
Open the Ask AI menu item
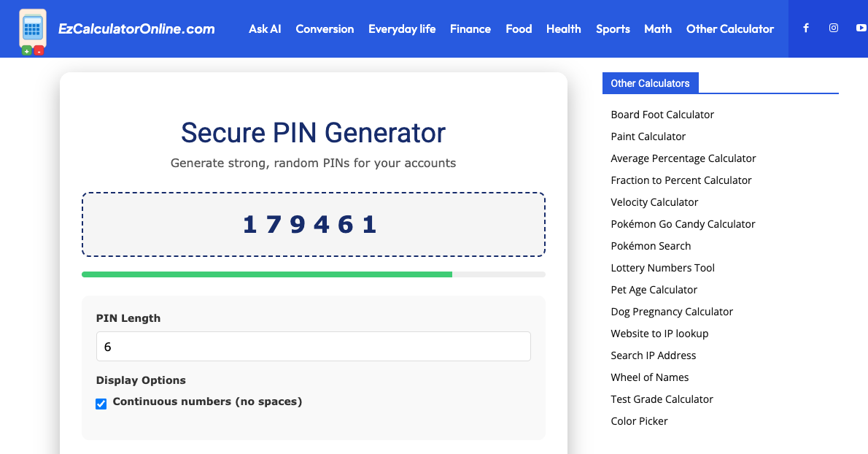265,28
